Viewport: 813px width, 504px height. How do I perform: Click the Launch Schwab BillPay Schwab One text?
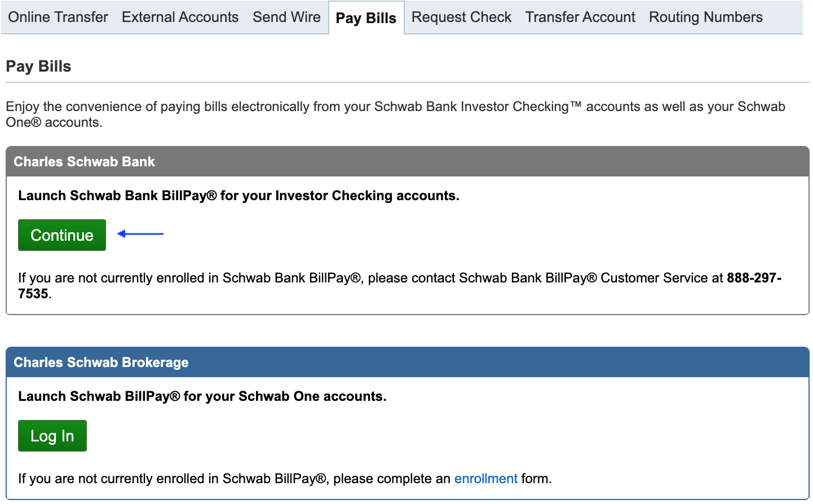(202, 396)
